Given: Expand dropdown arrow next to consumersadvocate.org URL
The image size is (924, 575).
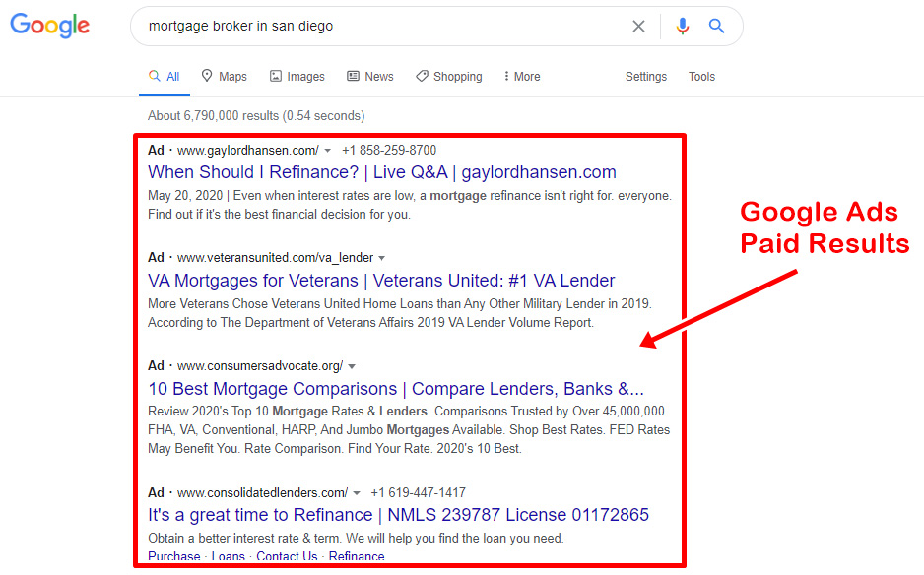Looking at the screenshot, I should coord(352,366).
